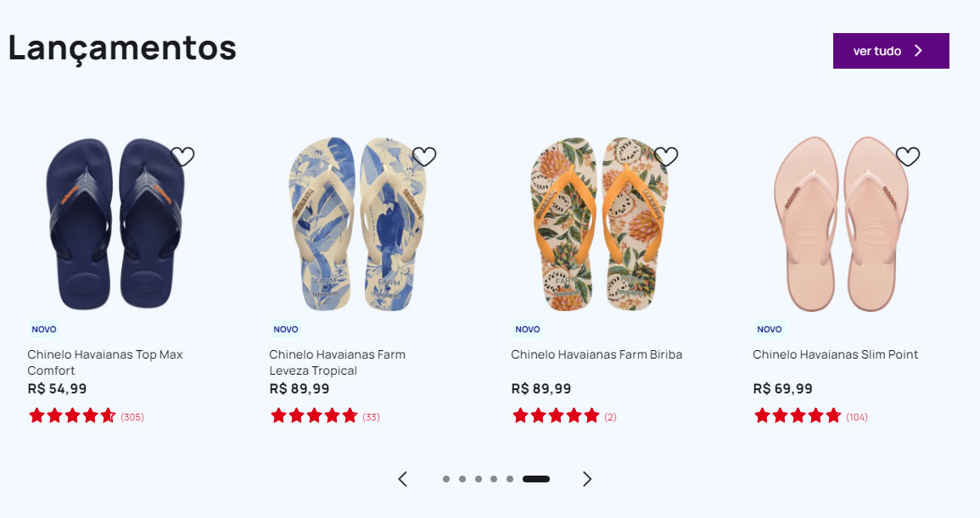Select the first carousel pagination dot

click(446, 479)
